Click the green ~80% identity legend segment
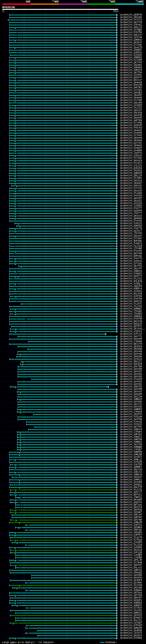This screenshot has height=644, width=146. 101,4
